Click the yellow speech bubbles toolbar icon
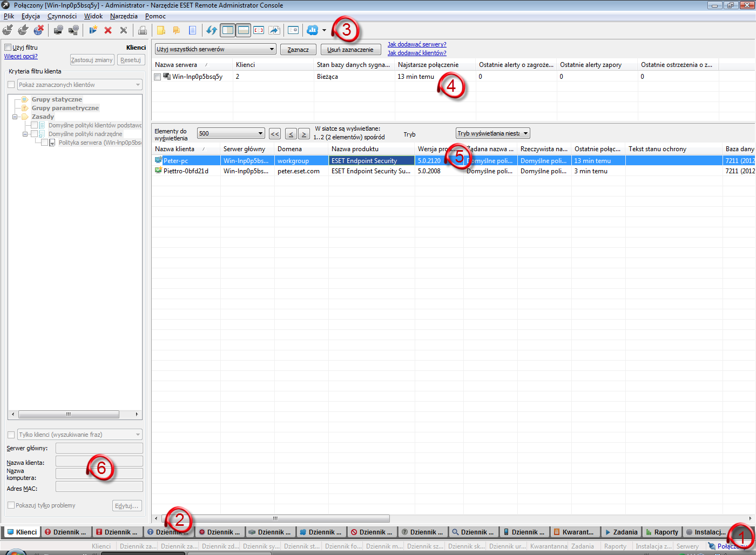The height and width of the screenshot is (555, 756). pyautogui.click(x=176, y=30)
